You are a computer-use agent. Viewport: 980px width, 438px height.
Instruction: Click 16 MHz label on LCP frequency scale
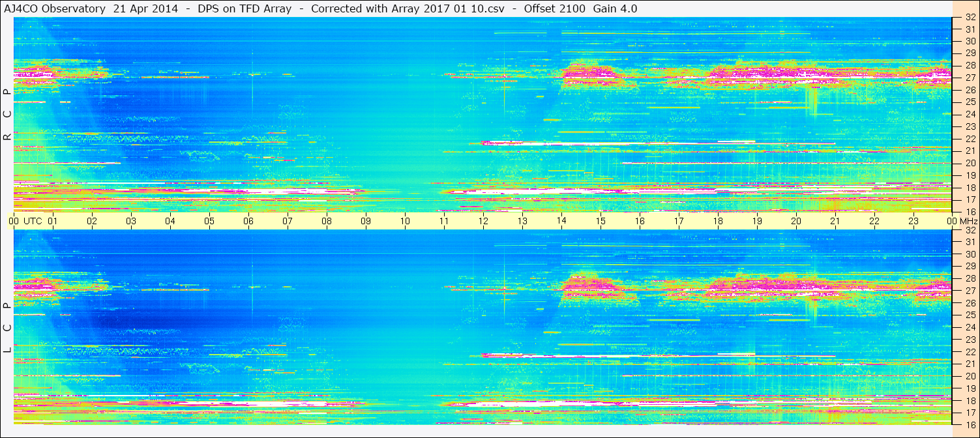coord(970,425)
